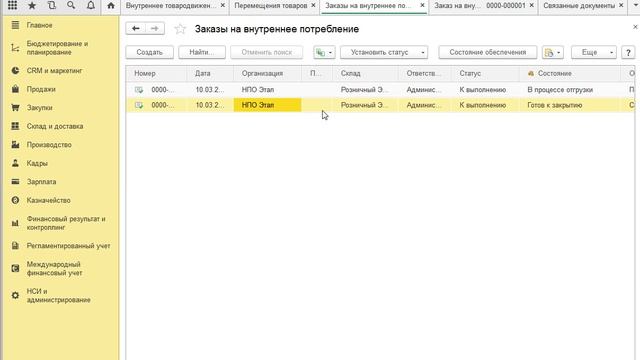Viewport: 640px width, 360px height.
Task: Switch to Заказ на вну... 0000-000001 tab
Action: click(480, 6)
